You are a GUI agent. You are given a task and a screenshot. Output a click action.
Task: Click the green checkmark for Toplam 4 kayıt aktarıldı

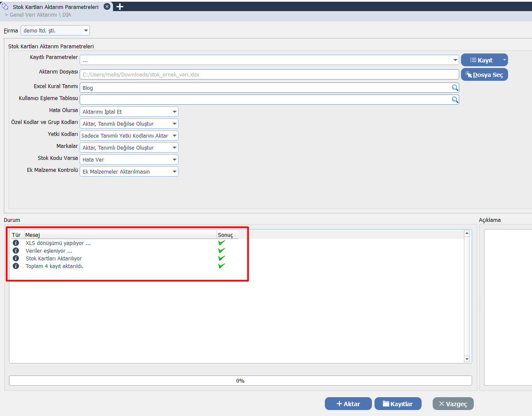tap(221, 266)
